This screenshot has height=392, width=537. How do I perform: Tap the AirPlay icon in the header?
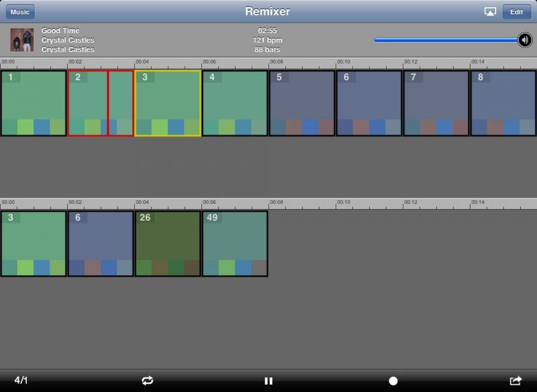(x=490, y=12)
